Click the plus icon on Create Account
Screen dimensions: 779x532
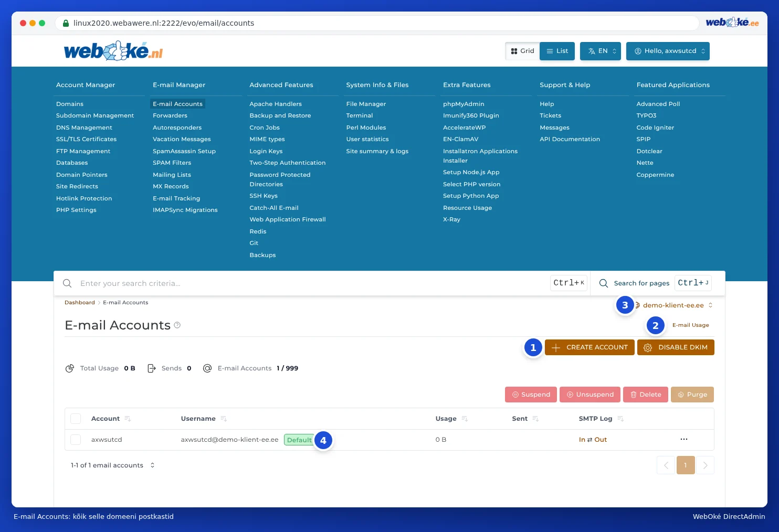click(x=556, y=347)
